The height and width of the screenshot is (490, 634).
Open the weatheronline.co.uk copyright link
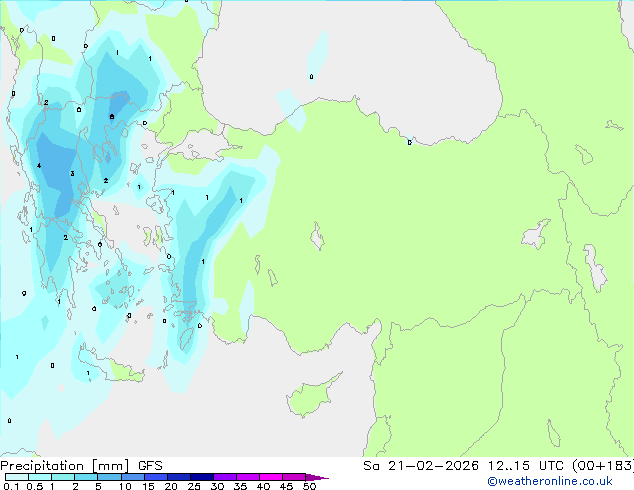pyautogui.click(x=550, y=481)
